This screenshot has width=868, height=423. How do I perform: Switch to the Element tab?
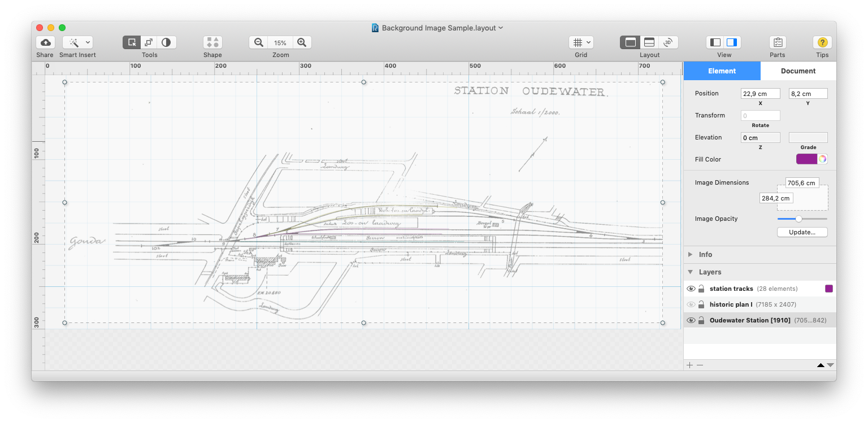pyautogui.click(x=722, y=71)
